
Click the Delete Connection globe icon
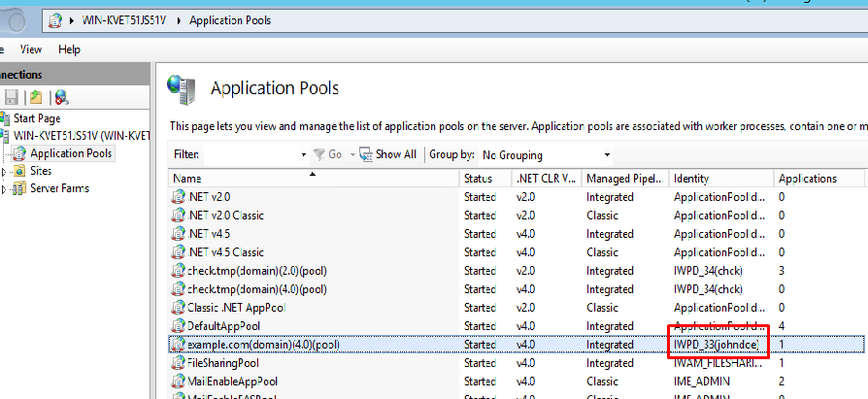(60, 97)
